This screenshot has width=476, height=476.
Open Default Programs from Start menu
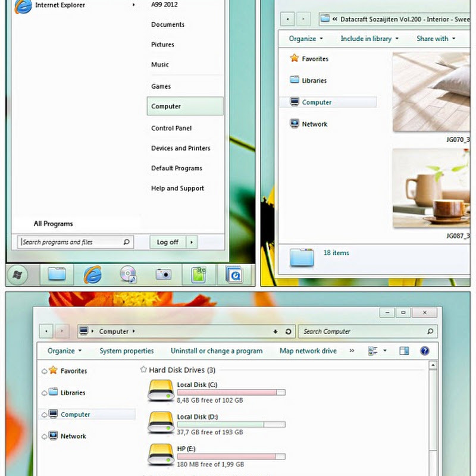[x=177, y=168]
